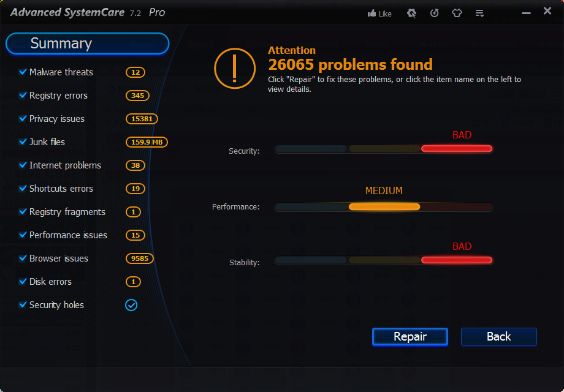Toggle the Shortcuts errors checkbox
This screenshot has height=392, width=564.
[23, 188]
